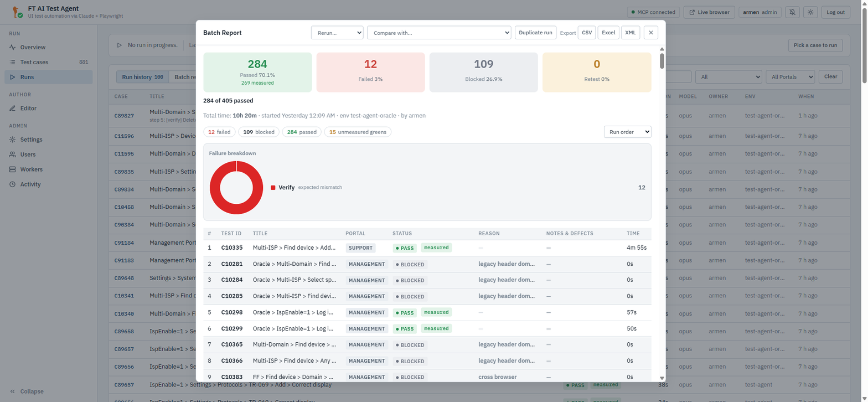Open the Run order sort dropdown
The width and height of the screenshot is (868, 402).
coord(628,132)
